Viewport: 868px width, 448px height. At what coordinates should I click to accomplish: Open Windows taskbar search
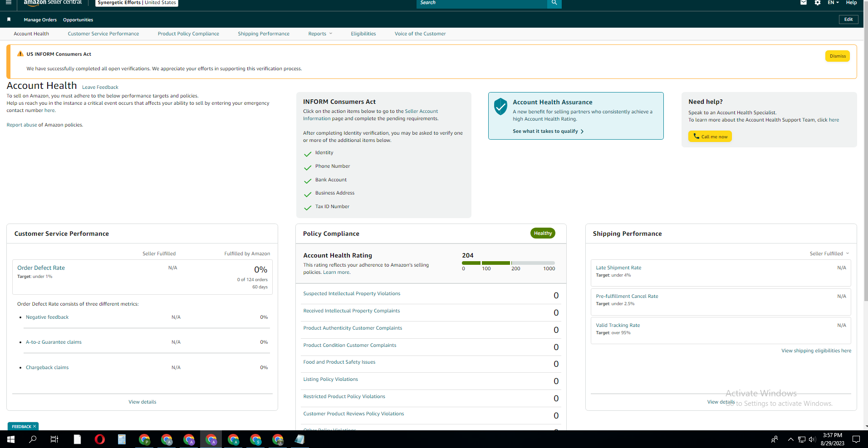[33, 439]
